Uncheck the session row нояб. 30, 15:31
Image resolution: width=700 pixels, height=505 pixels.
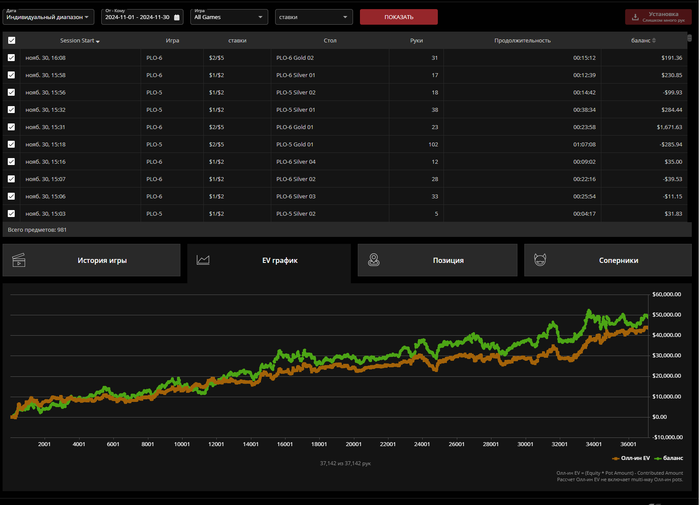click(12, 127)
